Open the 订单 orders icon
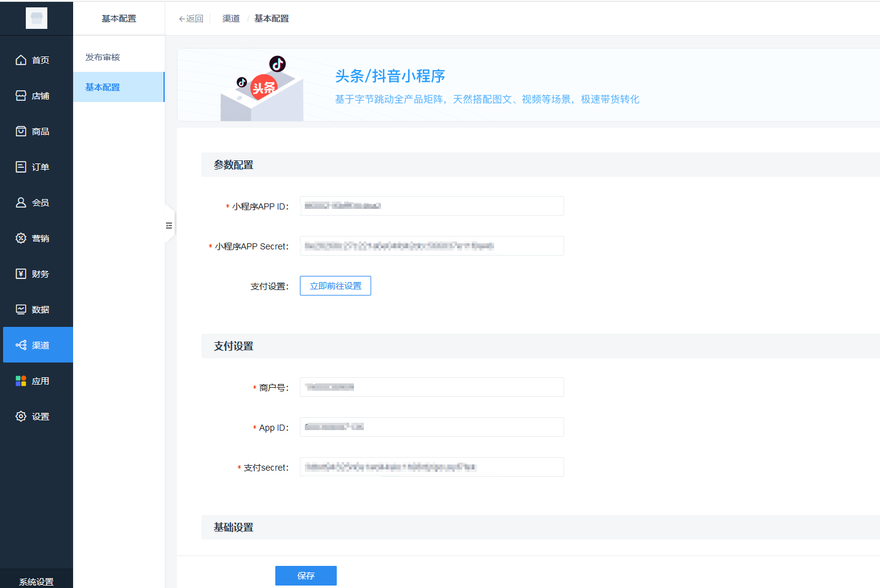The image size is (880, 588). coord(21,167)
